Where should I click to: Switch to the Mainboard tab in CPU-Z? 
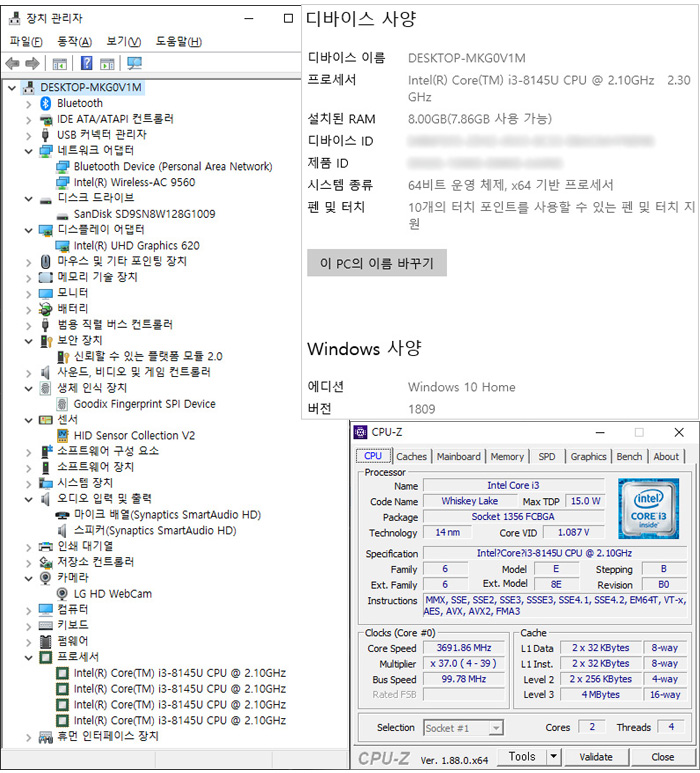[x=458, y=456]
